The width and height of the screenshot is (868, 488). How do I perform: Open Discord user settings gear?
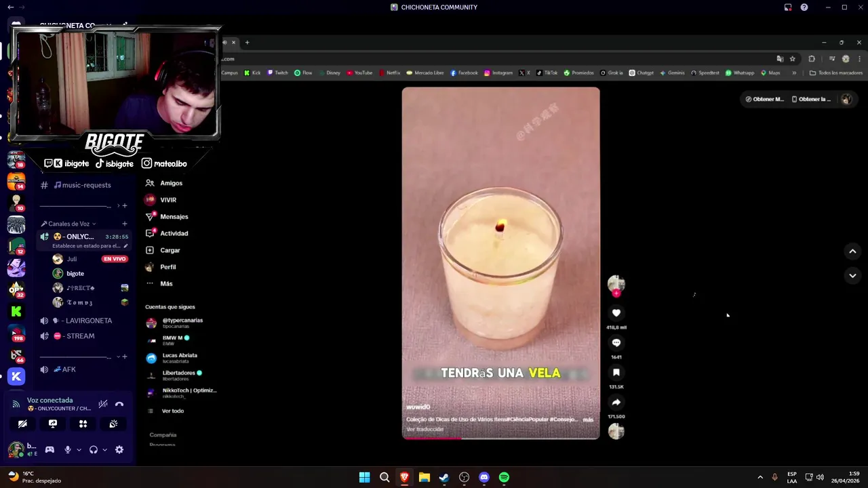[119, 449]
